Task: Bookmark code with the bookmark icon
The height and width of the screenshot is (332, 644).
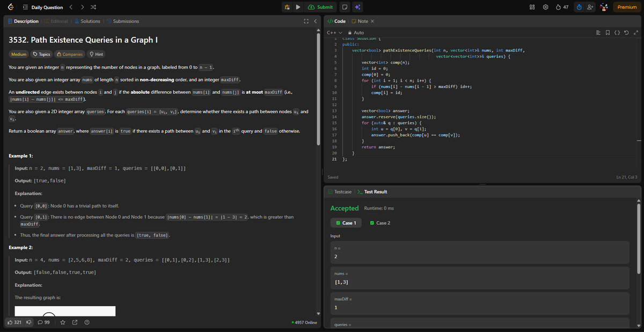Action: pos(608,33)
